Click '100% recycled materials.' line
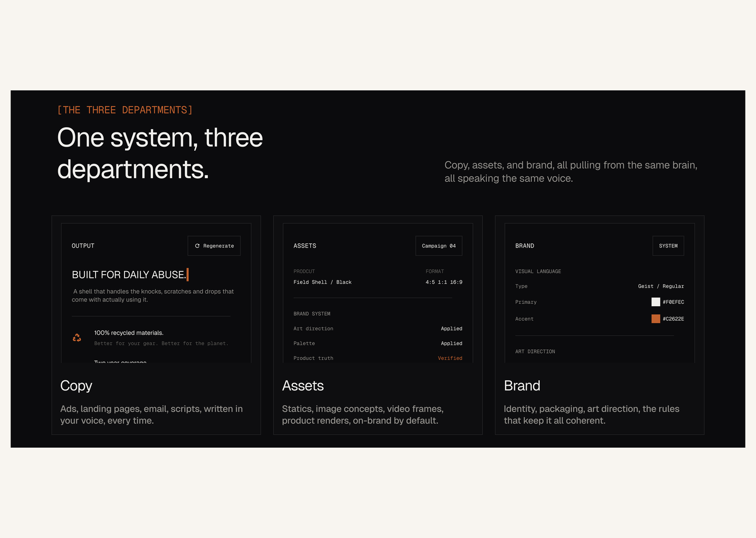This screenshot has width=756, height=538. pyautogui.click(x=129, y=333)
